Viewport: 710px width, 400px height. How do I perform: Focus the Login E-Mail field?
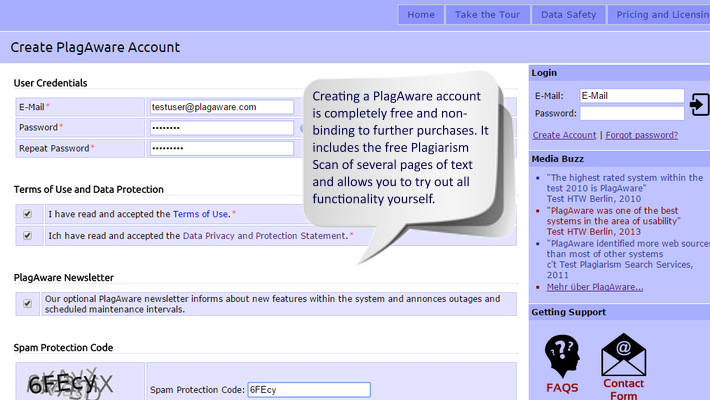tap(632, 96)
